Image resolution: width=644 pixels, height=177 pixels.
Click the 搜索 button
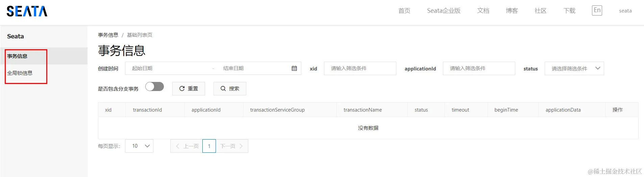[230, 89]
